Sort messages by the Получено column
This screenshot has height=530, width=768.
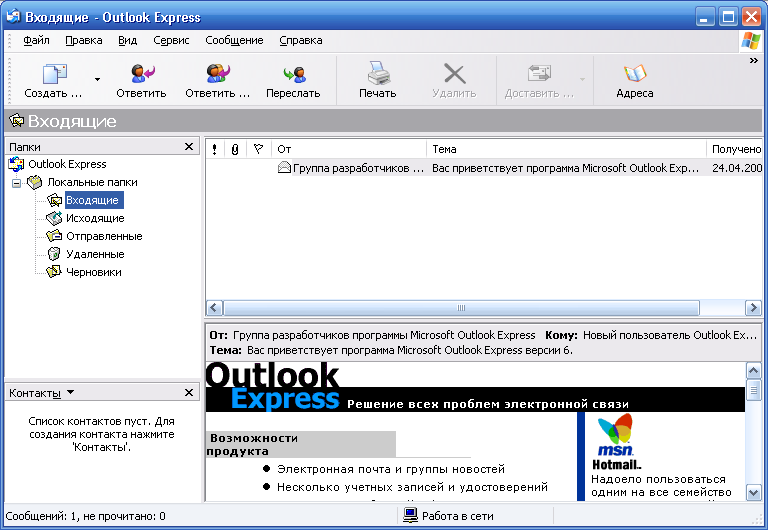(734, 149)
